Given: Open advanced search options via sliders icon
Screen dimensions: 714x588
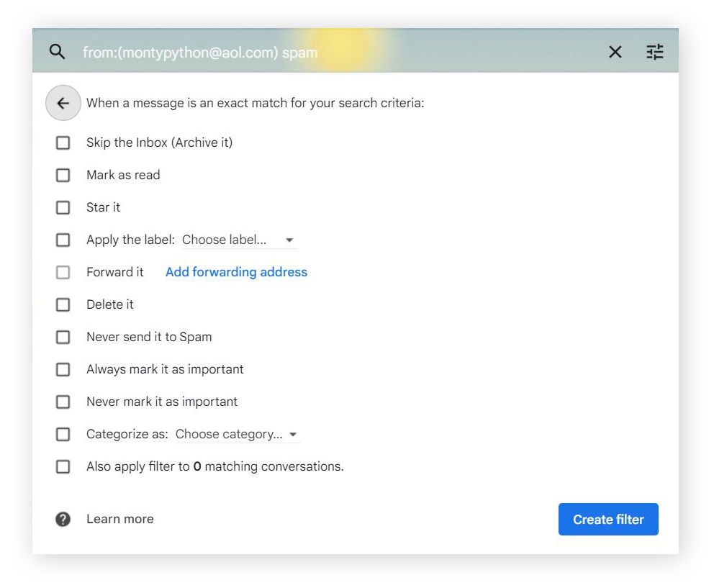Looking at the screenshot, I should (x=654, y=52).
